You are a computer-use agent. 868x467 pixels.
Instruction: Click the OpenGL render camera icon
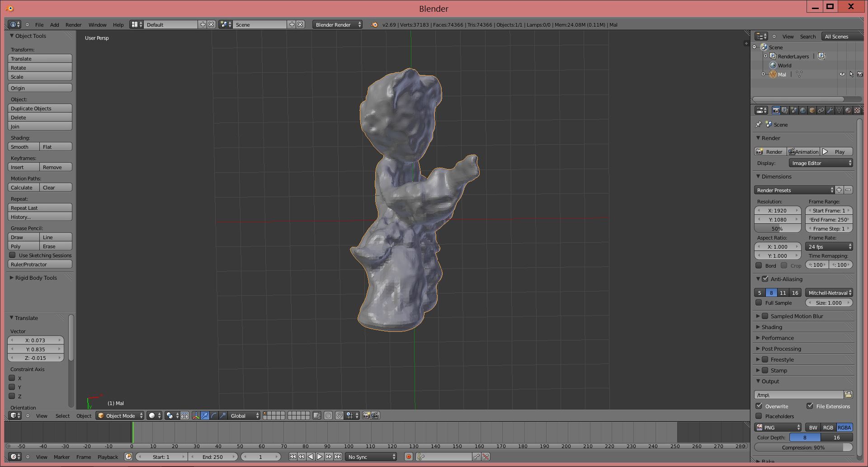367,415
